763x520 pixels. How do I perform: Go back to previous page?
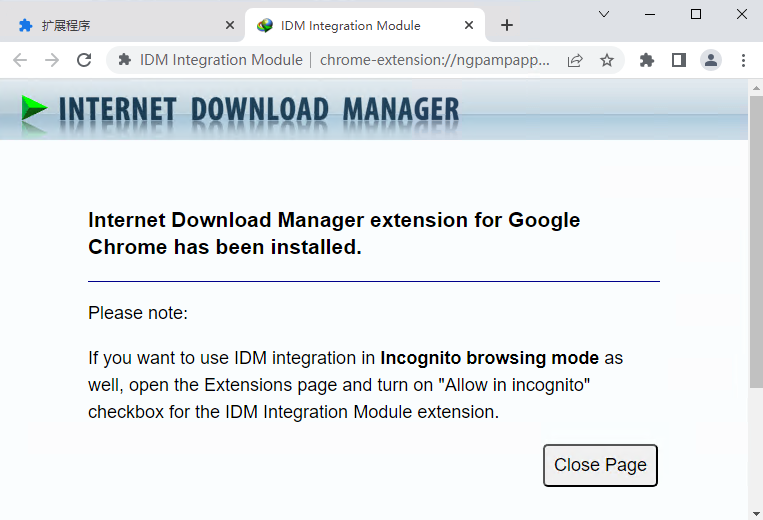coord(20,60)
